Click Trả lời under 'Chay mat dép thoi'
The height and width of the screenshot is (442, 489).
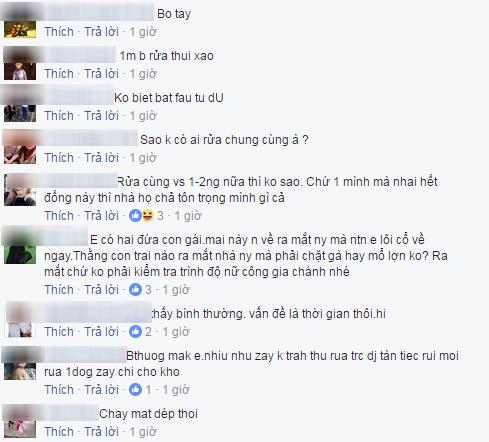pyautogui.click(x=101, y=432)
